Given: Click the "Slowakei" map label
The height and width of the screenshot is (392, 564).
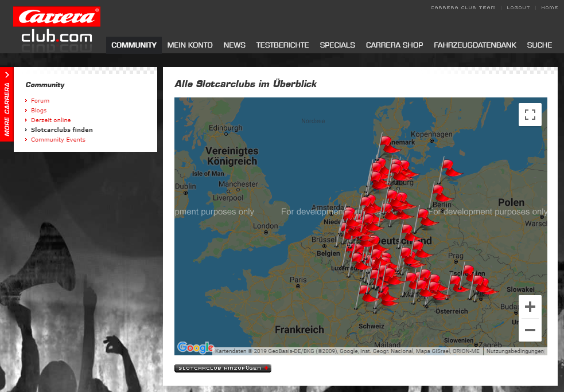Looking at the screenshot, I should 520,289.
